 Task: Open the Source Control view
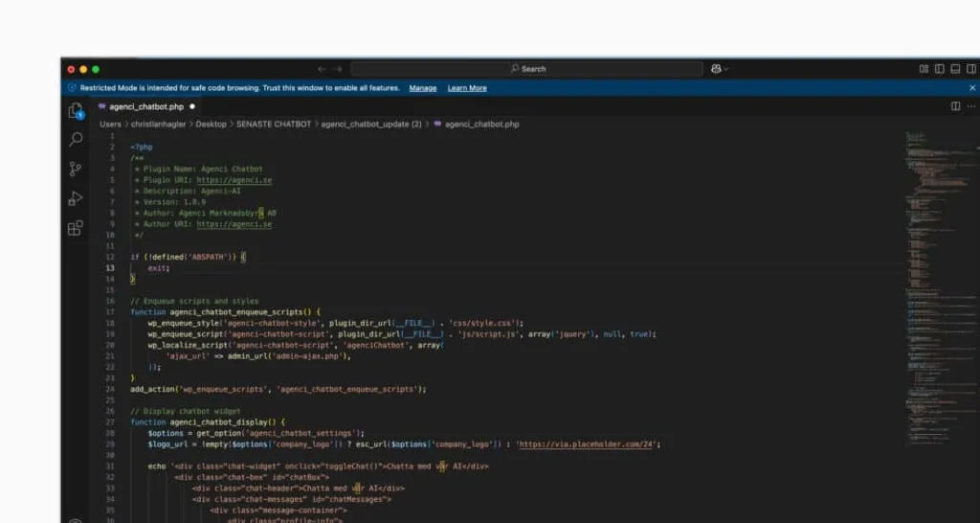pos(76,169)
